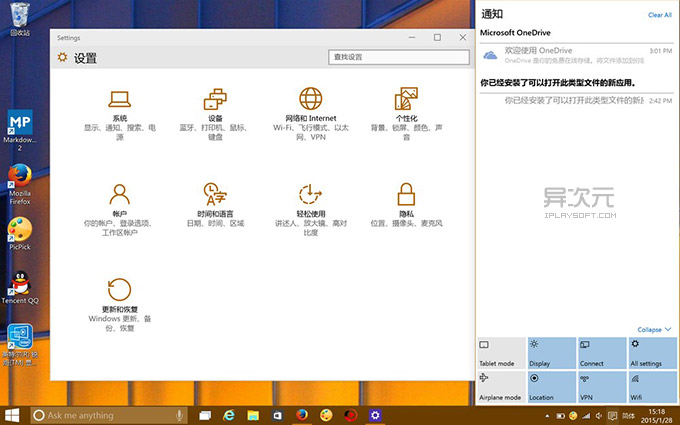Open the 轻松使用 (Ease of Access) settings
680x425 pixels.
tap(311, 210)
